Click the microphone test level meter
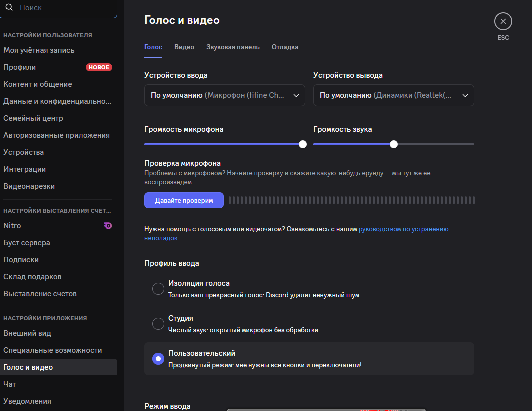 (352, 200)
